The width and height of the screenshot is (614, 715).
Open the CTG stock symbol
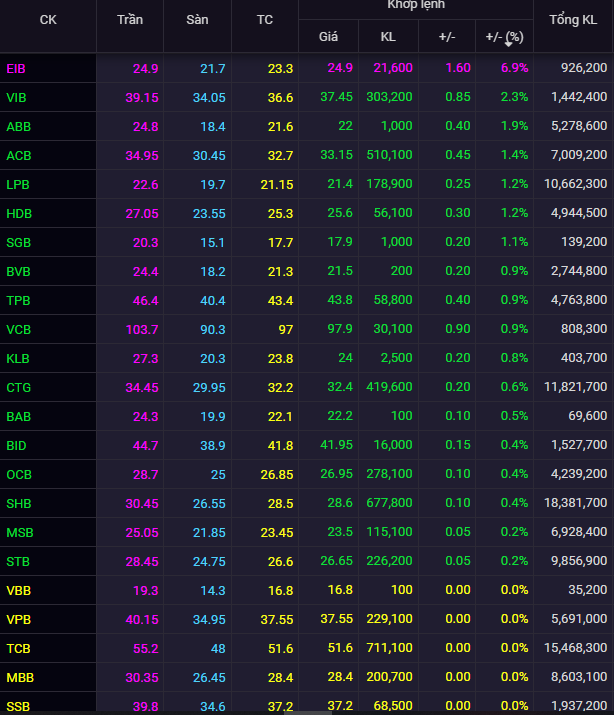click(18, 388)
